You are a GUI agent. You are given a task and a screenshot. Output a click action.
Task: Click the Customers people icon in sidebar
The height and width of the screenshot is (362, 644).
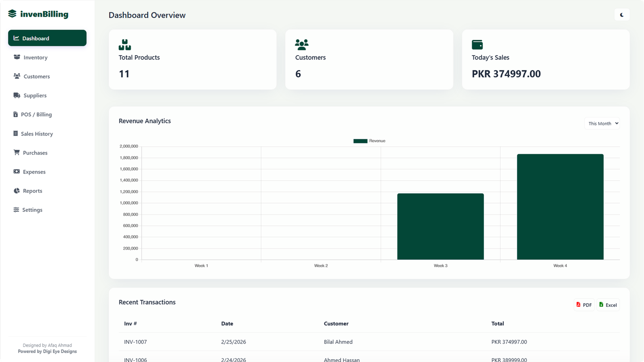(17, 76)
